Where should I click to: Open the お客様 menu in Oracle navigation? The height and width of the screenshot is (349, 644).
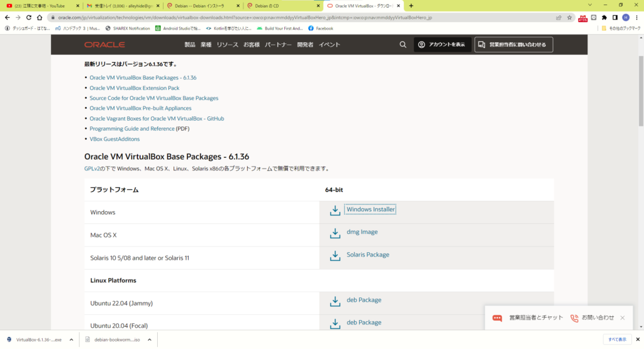click(x=252, y=45)
